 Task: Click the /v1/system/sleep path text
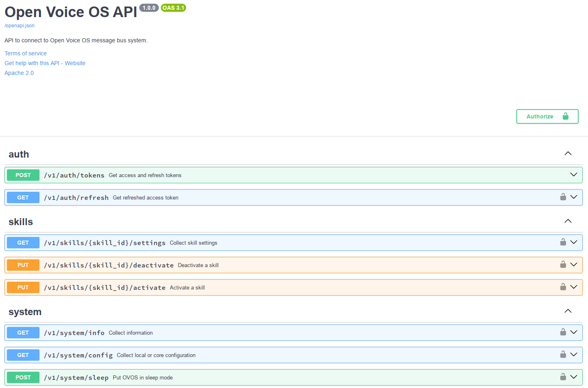coord(76,377)
